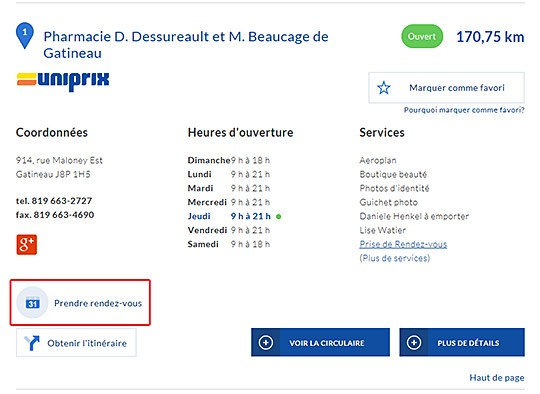Screen dimensions: 540x394
Task: Click Prendre rendez-vous button
Action: pos(80,302)
